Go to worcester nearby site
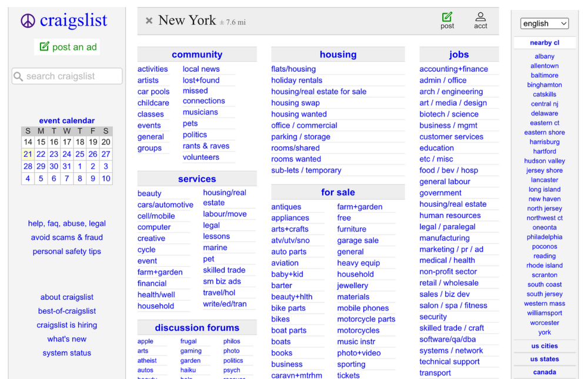588x379 pixels. (x=544, y=323)
